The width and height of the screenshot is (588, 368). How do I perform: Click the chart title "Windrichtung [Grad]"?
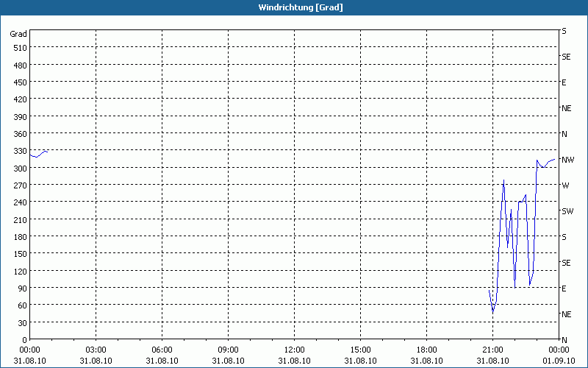tap(301, 7)
